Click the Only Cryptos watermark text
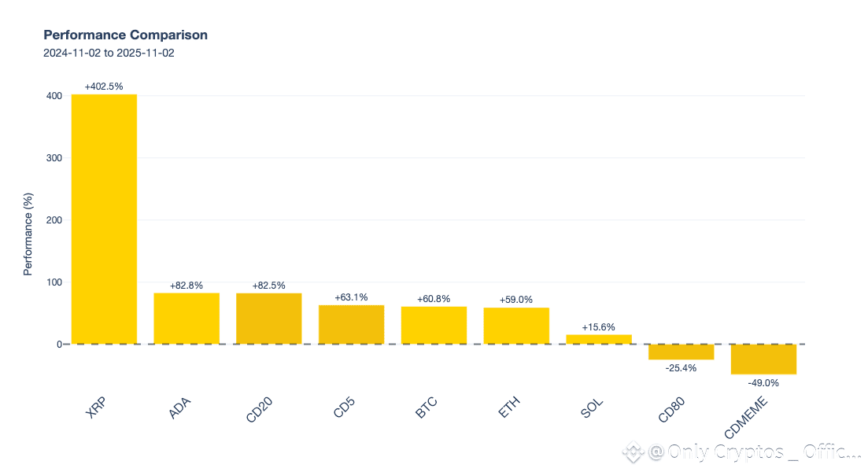 (x=755, y=452)
